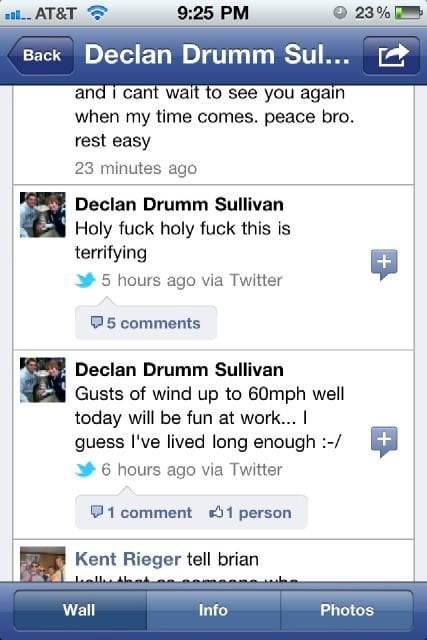Tap the Wi-Fi icon in status bar
Screen dimensions: 427x640
click(98, 13)
